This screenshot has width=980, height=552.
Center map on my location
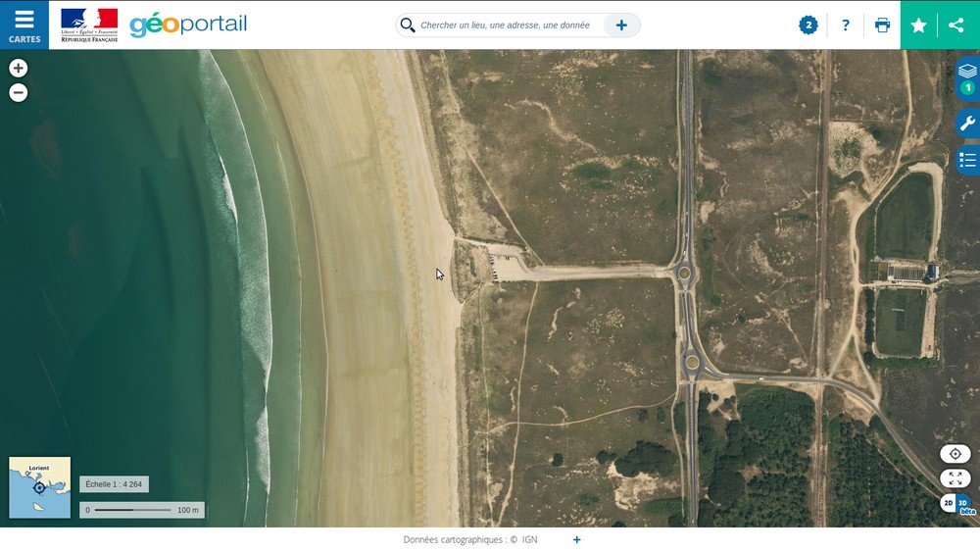tap(955, 454)
